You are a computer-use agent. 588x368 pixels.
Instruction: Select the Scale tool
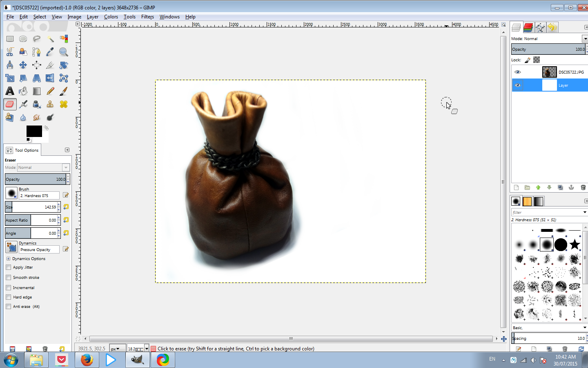point(10,78)
